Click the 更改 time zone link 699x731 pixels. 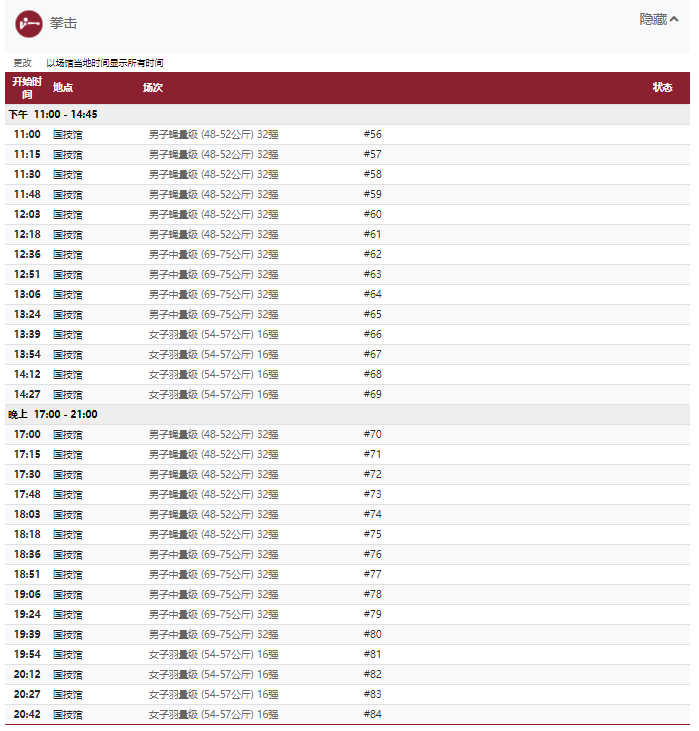[22, 63]
